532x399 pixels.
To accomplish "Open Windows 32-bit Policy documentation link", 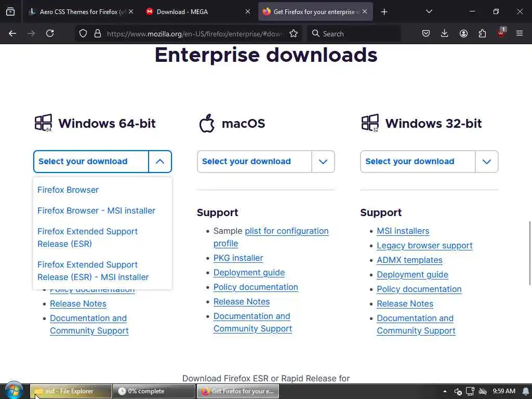I will coord(419,289).
